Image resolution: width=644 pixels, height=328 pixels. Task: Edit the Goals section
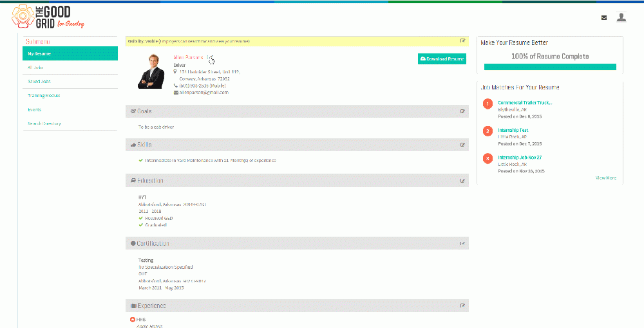click(463, 111)
